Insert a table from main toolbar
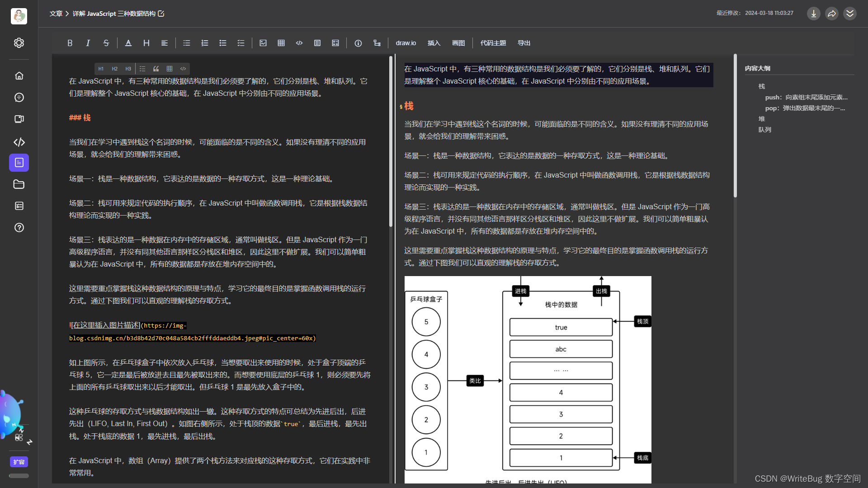Image resolution: width=868 pixels, height=488 pixels. click(x=281, y=43)
